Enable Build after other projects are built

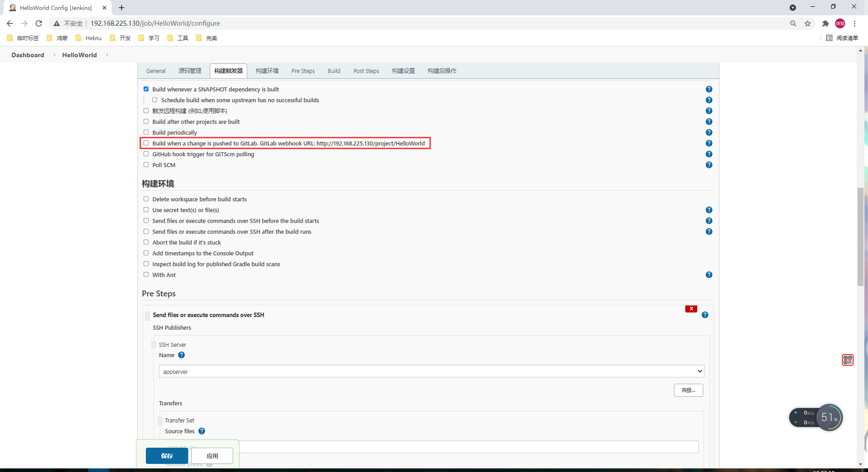point(146,122)
